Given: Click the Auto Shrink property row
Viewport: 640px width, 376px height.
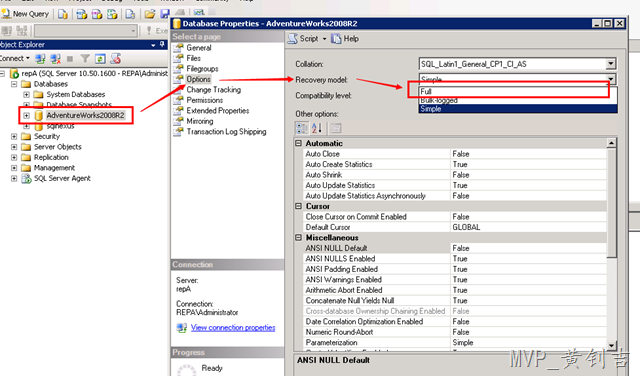Looking at the screenshot, I should pos(455,175).
